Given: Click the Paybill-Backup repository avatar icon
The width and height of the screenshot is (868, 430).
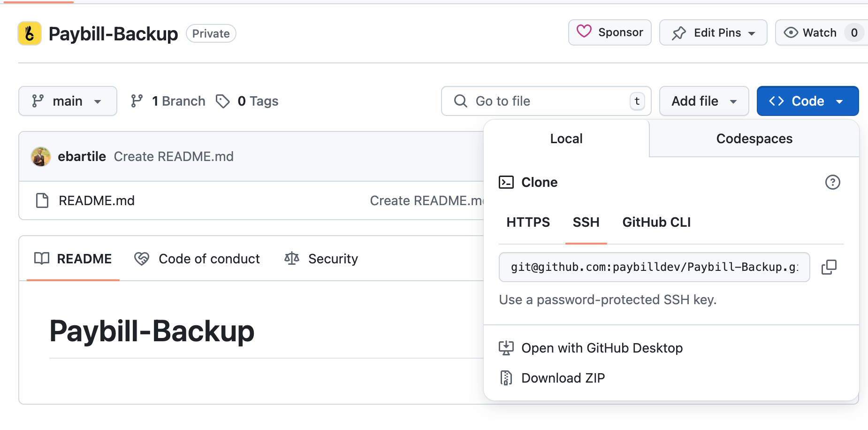Looking at the screenshot, I should (30, 33).
